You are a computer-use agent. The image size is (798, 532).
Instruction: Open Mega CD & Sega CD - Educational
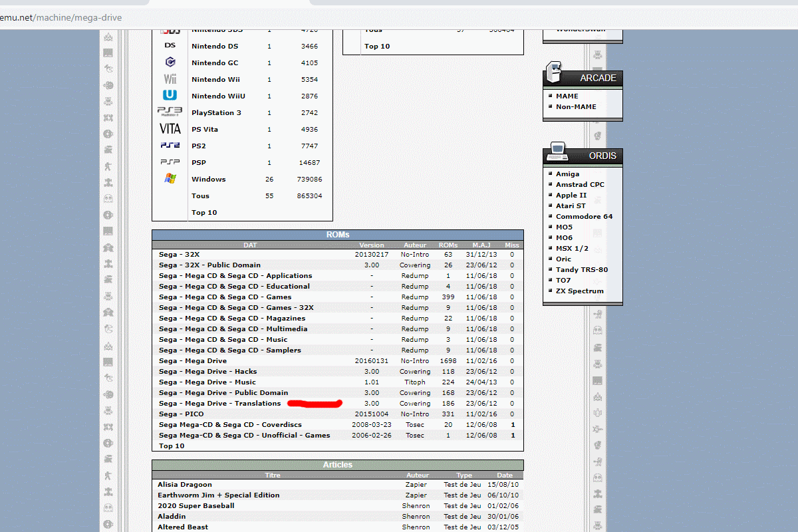234,286
